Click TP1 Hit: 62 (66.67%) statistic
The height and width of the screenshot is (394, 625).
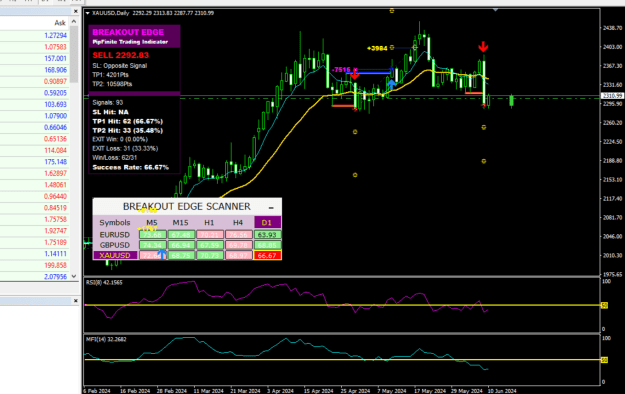click(x=128, y=121)
